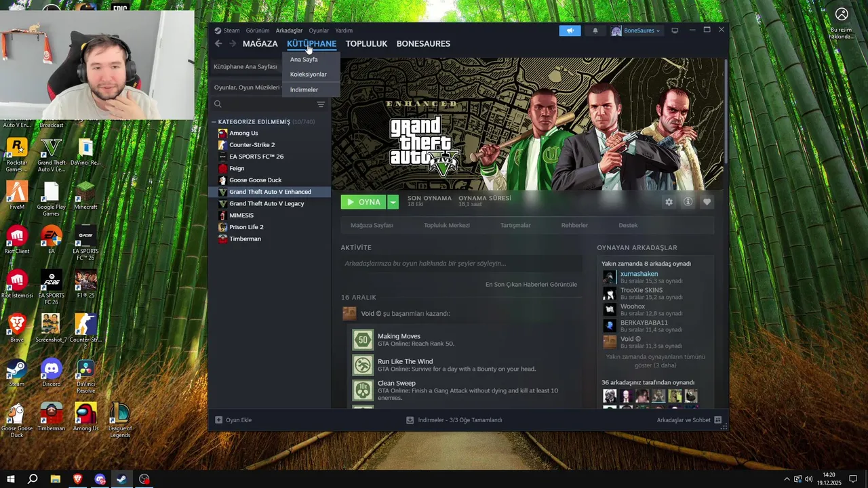Open File Explorer from the taskbar

pyautogui.click(x=55, y=479)
